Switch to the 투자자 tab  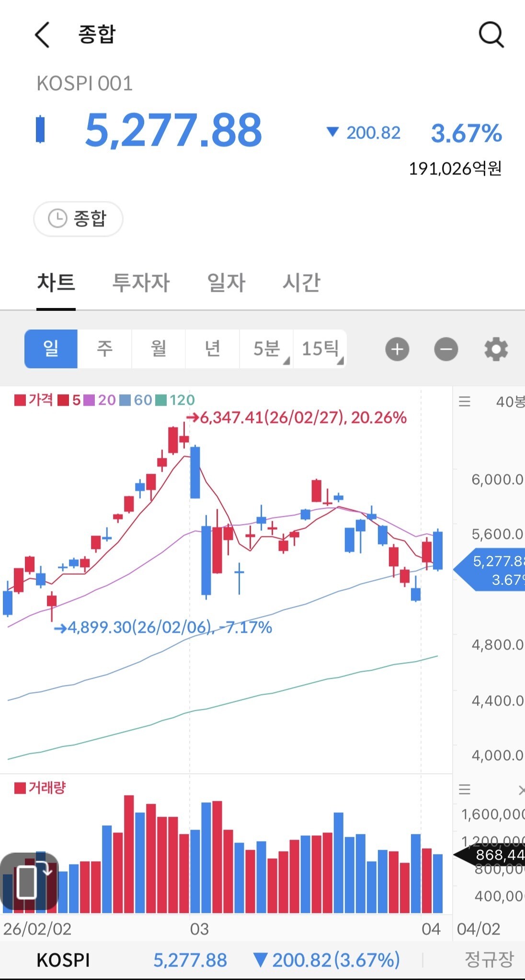pyautogui.click(x=141, y=282)
